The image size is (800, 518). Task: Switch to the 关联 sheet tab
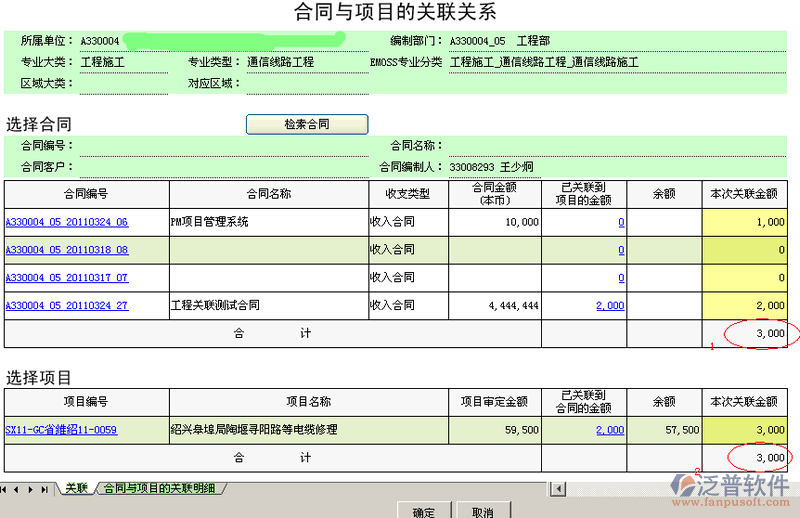pyautogui.click(x=77, y=488)
